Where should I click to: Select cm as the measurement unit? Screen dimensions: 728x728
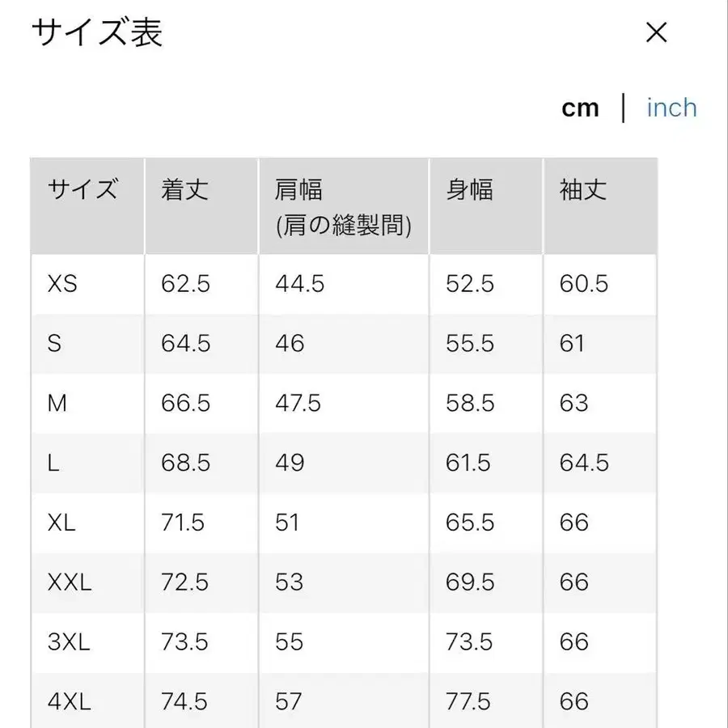point(580,107)
